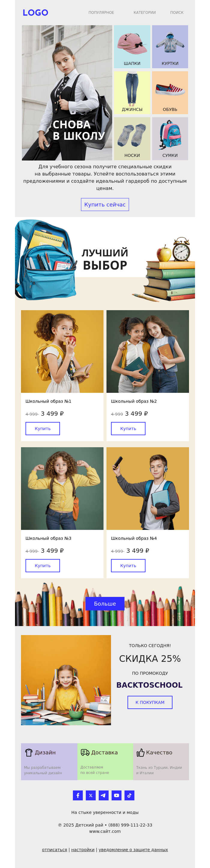Open the ПОПУЛЯРНОЕ menu item

tap(101, 12)
